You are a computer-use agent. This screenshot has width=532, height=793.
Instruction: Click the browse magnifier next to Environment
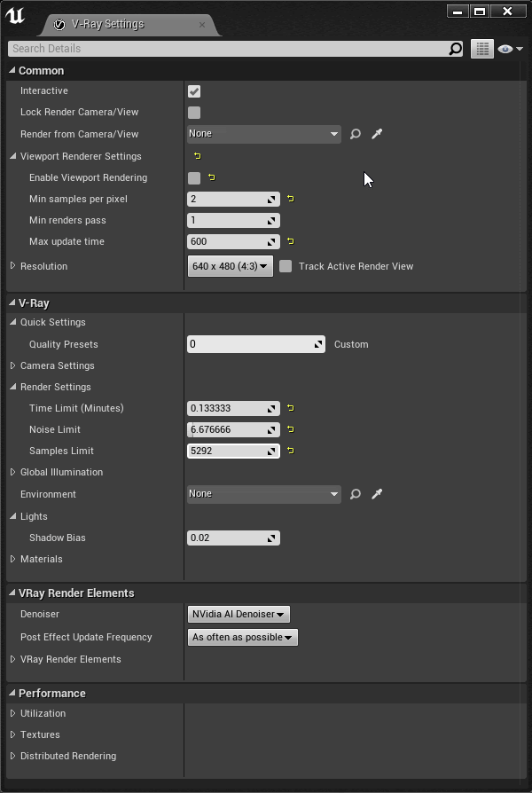(x=356, y=494)
